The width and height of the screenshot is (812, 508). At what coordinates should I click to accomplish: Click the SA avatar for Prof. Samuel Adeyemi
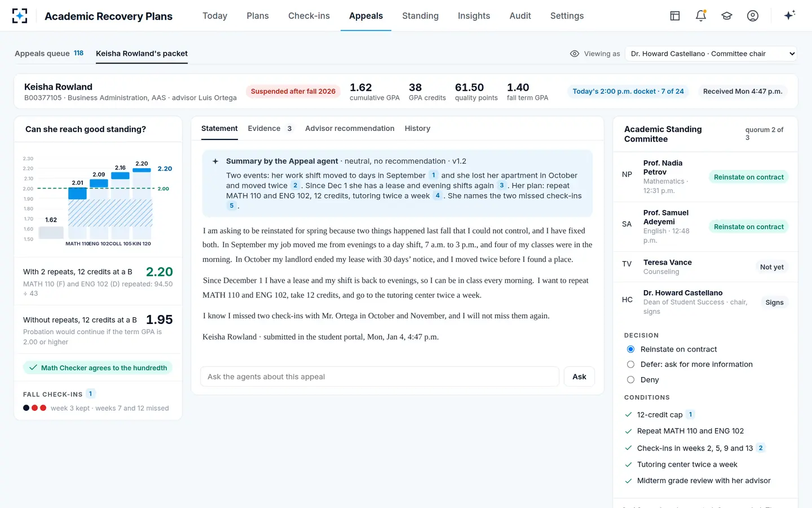click(x=627, y=224)
